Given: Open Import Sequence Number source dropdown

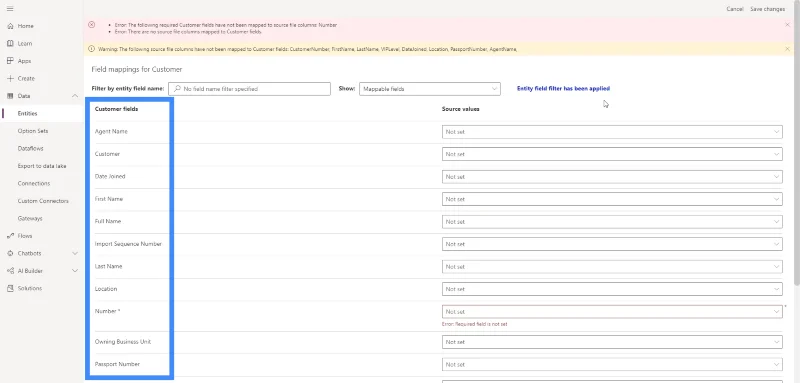Looking at the screenshot, I should click(x=612, y=244).
